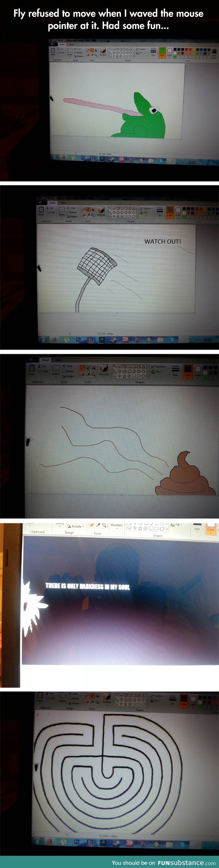Image resolution: width=219 pixels, height=868 pixels.
Task: Choose Brushes tool in frog drawing window
Action: coord(103,52)
